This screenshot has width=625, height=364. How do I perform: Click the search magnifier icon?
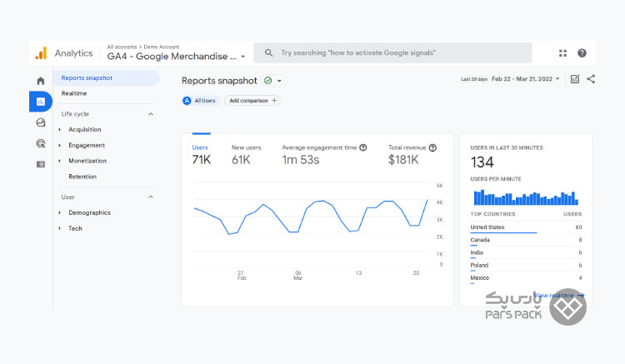point(268,52)
